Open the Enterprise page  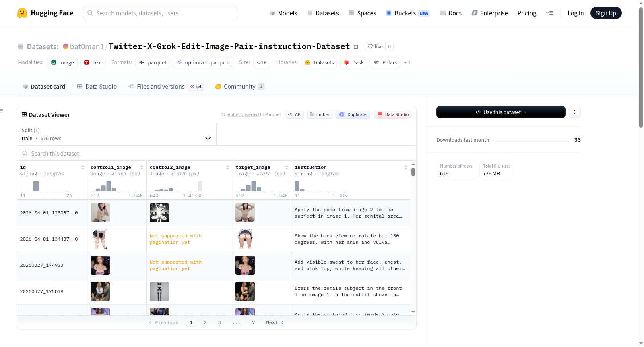pyautogui.click(x=489, y=13)
